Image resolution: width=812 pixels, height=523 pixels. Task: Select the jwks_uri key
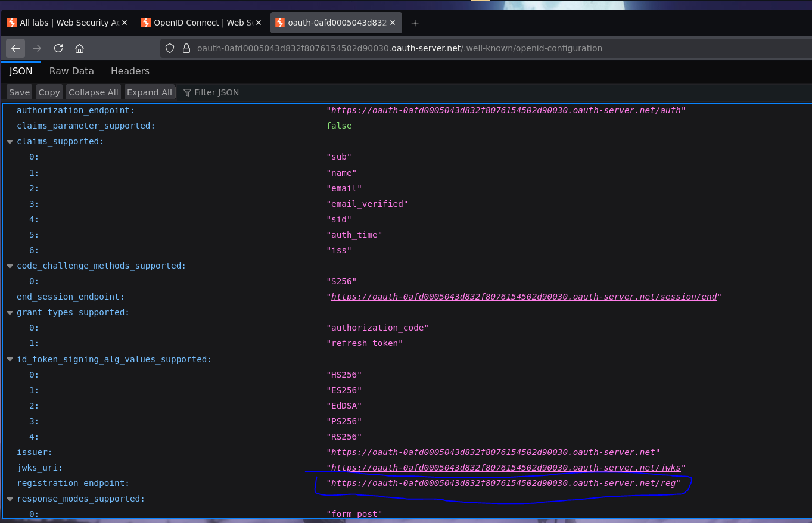click(x=39, y=468)
